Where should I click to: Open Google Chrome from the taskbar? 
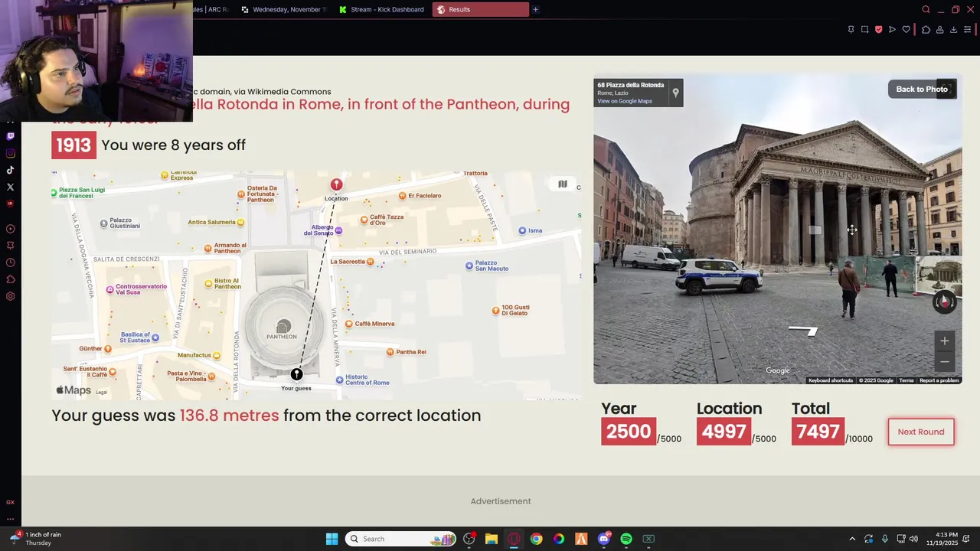tap(536, 539)
